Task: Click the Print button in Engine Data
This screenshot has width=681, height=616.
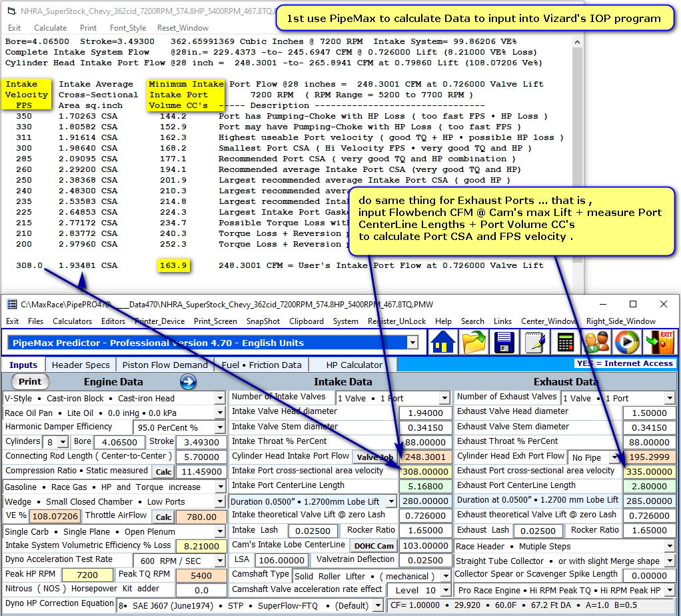Action: click(29, 381)
